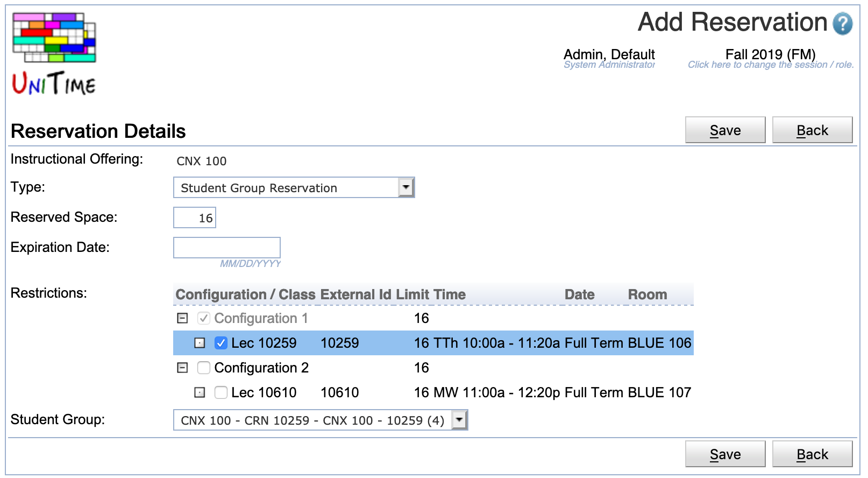Click the Limit column header
Image resolution: width=868 pixels, height=478 pixels.
coord(412,294)
